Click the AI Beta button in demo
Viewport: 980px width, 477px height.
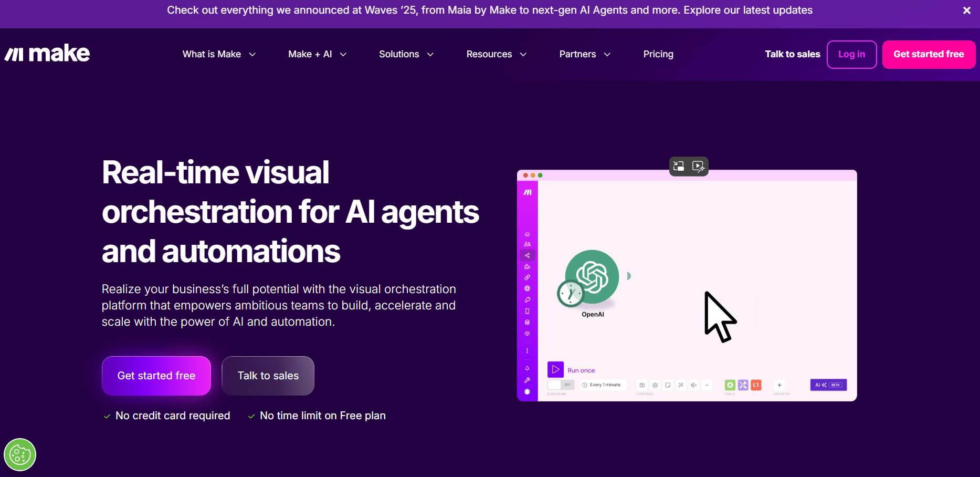(x=828, y=385)
